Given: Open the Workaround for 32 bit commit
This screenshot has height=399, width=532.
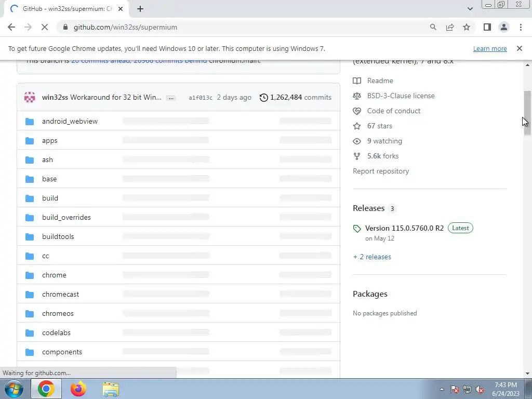Looking at the screenshot, I should pos(116,97).
